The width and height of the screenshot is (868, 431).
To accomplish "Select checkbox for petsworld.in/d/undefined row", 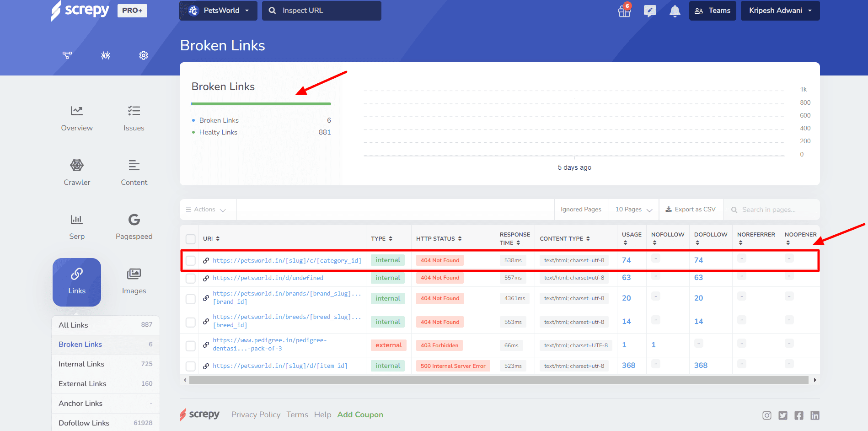I will (191, 278).
